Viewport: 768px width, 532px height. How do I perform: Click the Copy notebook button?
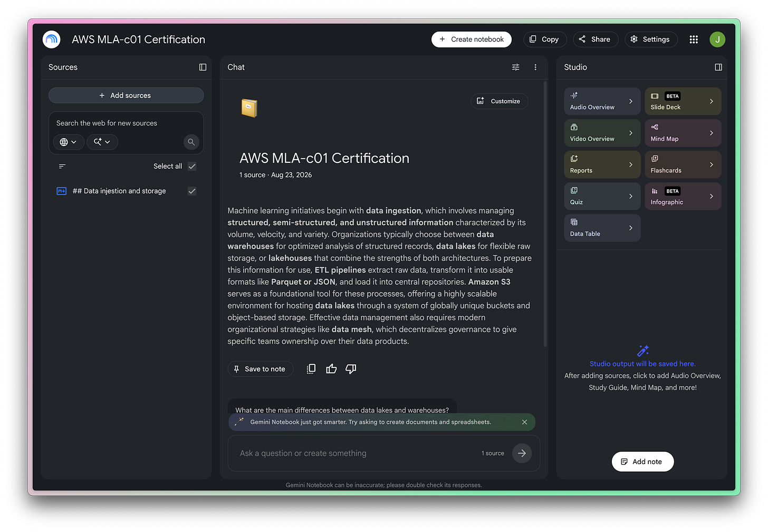(545, 40)
